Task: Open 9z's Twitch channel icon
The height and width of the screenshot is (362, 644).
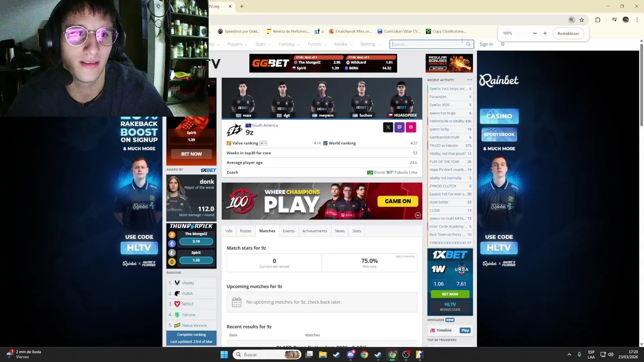Action: pyautogui.click(x=399, y=127)
